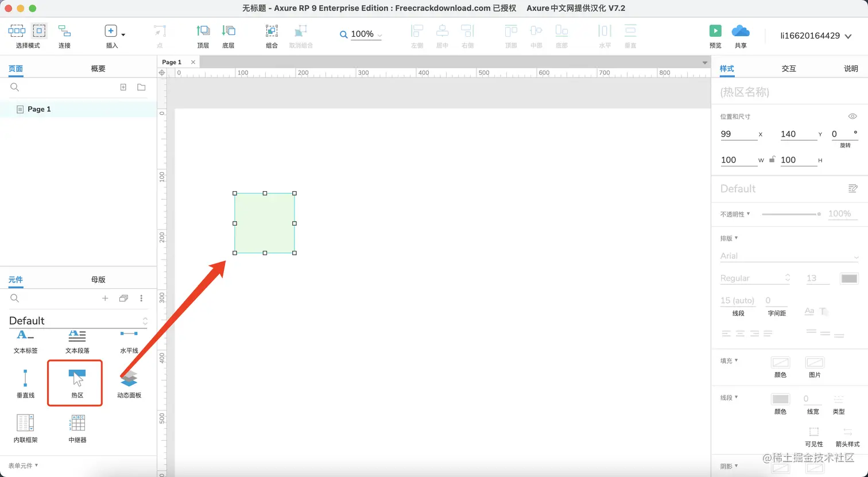Select the Horizontal Line (水平线) widget
Screen dimensions: 868x477
coord(129,342)
